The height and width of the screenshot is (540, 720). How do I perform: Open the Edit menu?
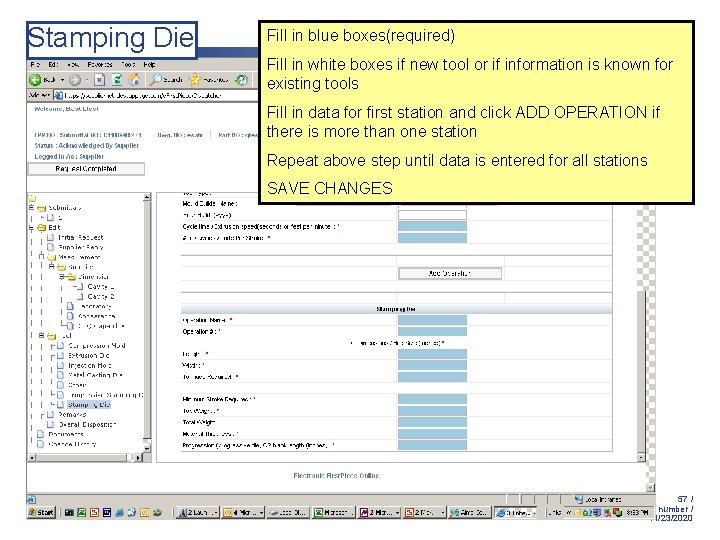pos(53,65)
